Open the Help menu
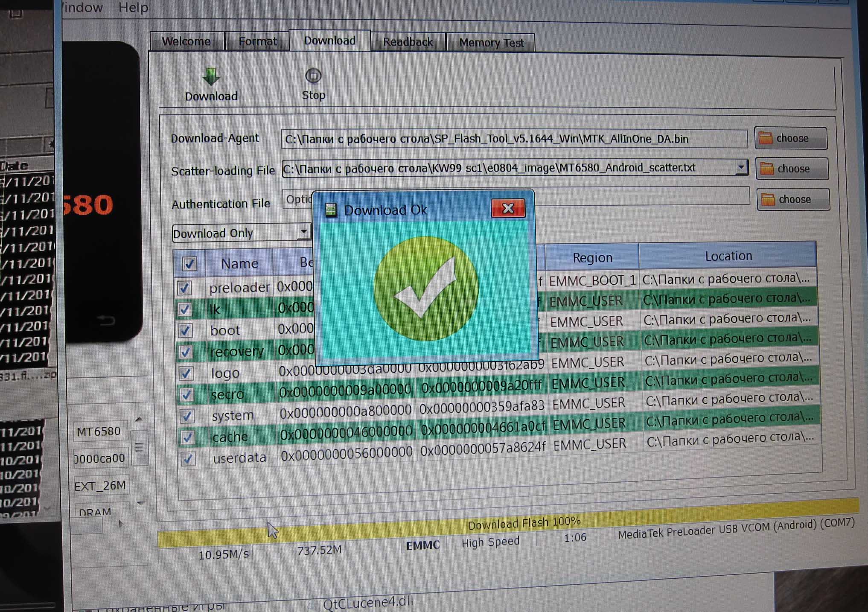Image resolution: width=868 pixels, height=612 pixels. click(x=133, y=7)
